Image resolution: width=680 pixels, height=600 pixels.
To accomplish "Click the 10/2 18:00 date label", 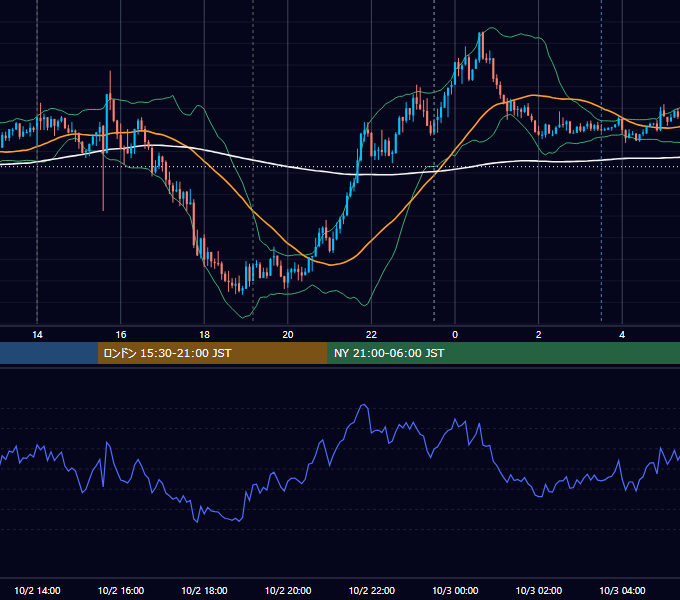I will 204,590.
